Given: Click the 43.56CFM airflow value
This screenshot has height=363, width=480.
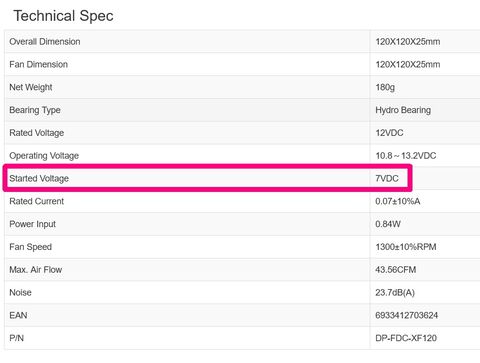Looking at the screenshot, I should pyautogui.click(x=396, y=270).
